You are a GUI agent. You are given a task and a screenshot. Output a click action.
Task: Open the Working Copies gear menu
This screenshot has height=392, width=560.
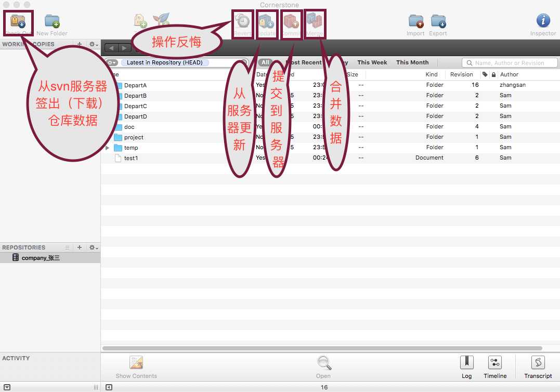[94, 44]
